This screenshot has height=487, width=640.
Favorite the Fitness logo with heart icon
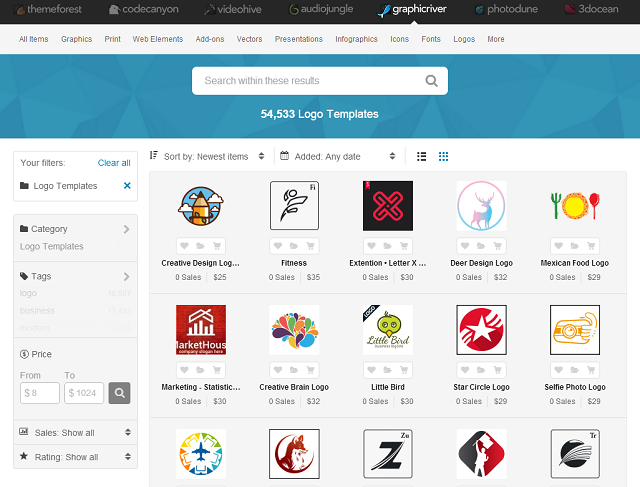tap(278, 246)
